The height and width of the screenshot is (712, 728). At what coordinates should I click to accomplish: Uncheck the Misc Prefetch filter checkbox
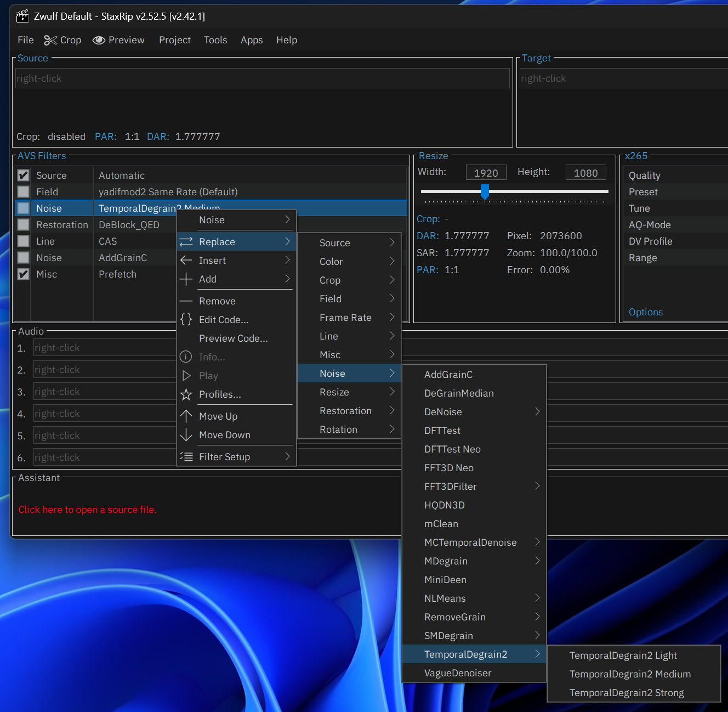tap(23, 274)
